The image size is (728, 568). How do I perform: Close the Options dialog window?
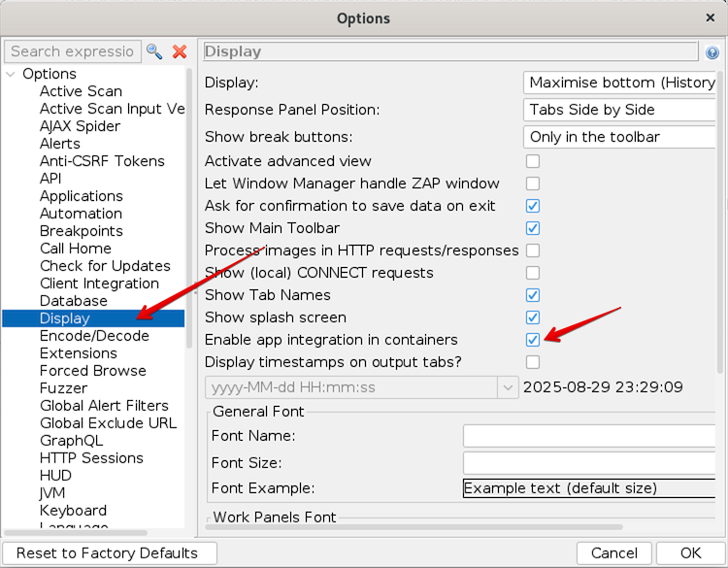tap(710, 17)
